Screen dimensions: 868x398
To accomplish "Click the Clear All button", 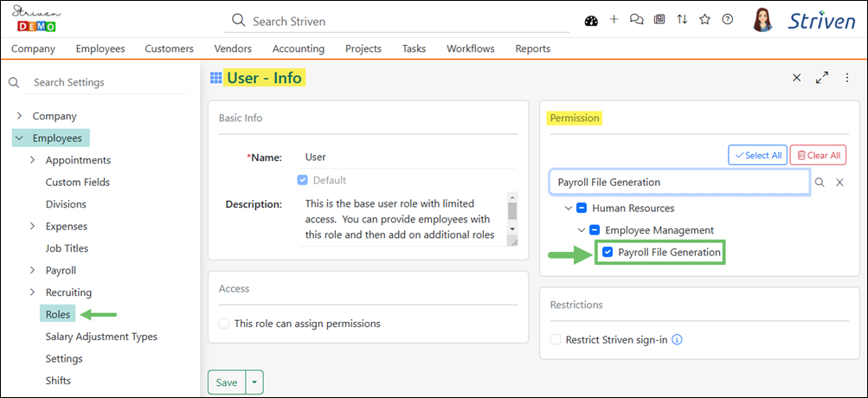I will (x=818, y=156).
